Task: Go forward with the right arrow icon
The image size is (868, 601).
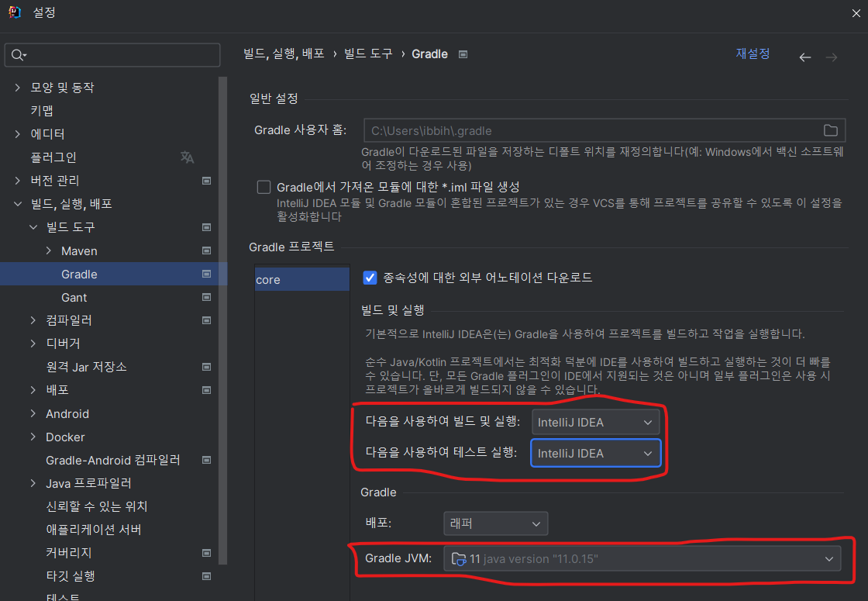Action: coord(832,57)
